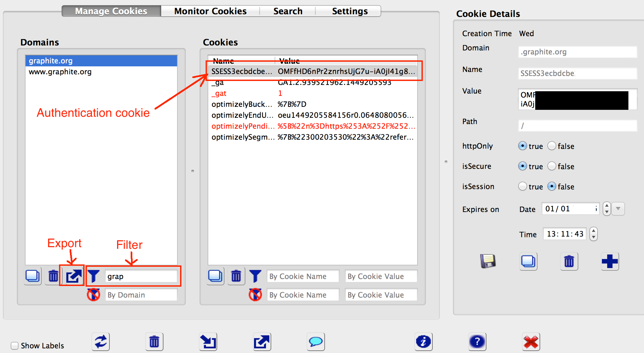Image resolution: width=644 pixels, height=353 pixels.
Task: Open the date picker dropdown arrow
Action: pyautogui.click(x=618, y=209)
